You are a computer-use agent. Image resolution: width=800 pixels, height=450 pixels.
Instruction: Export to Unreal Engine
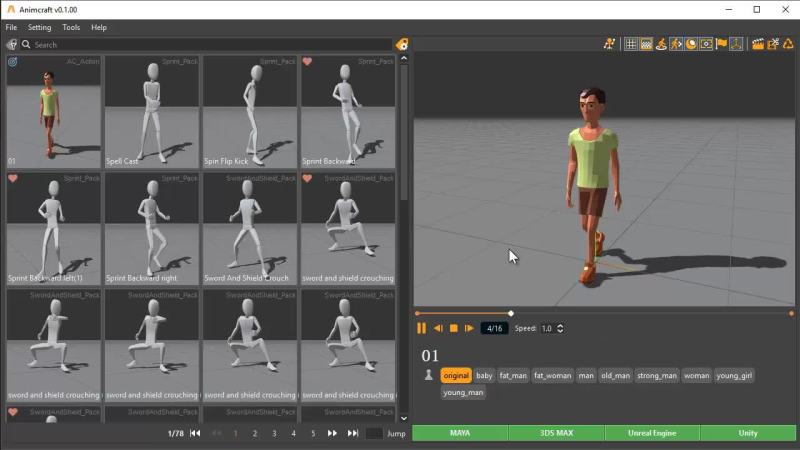tap(652, 433)
